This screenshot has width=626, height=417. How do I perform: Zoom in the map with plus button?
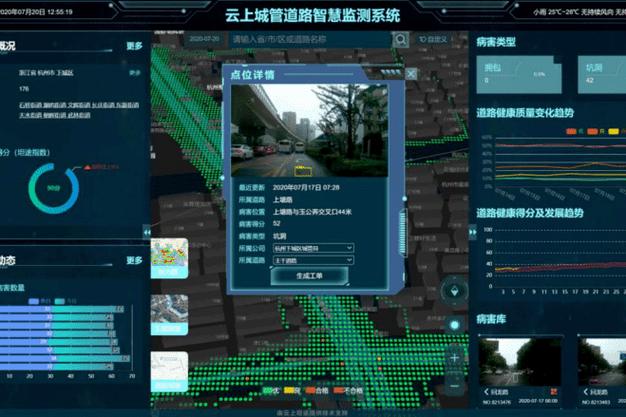(454, 358)
